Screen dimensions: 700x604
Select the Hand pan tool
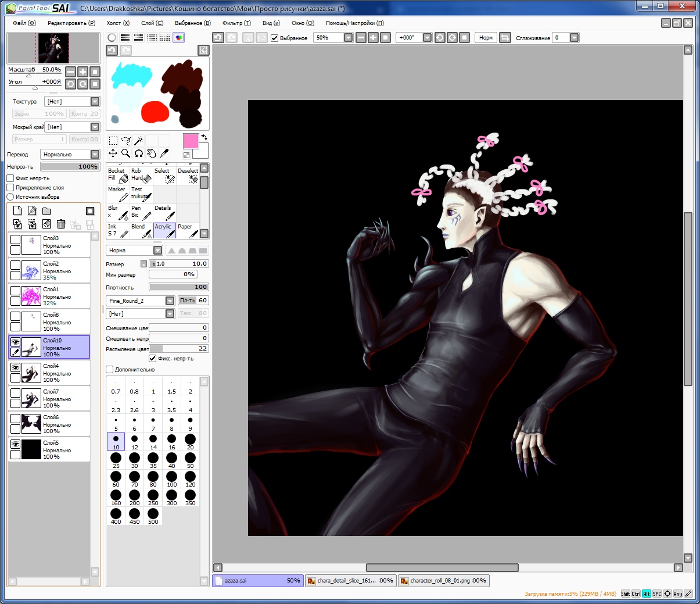click(x=151, y=153)
